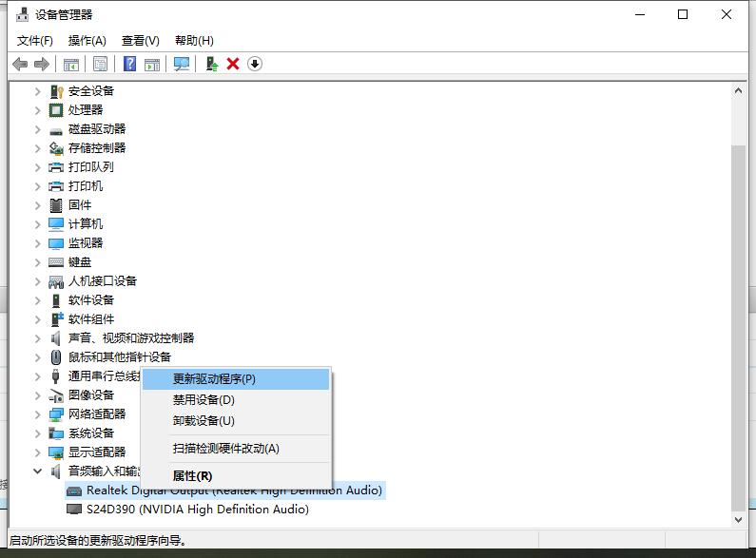Click the show/hide console tree toolbar icon
The image size is (756, 558).
(70, 64)
